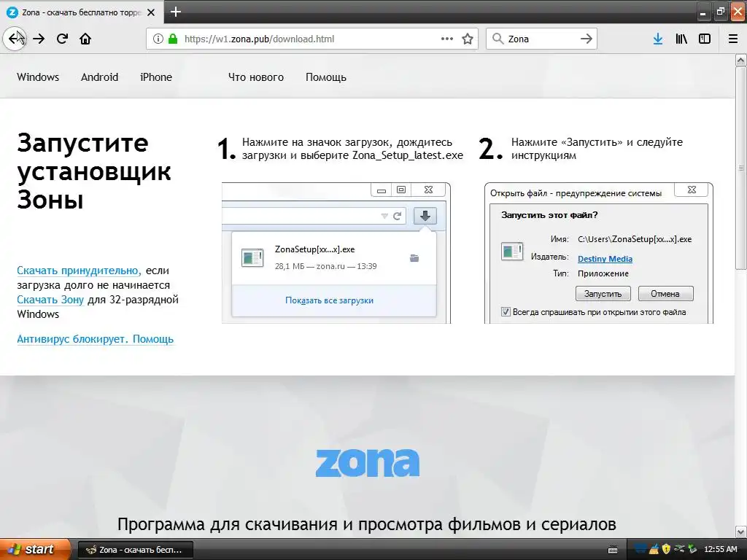Image resolution: width=747 pixels, height=560 pixels.
Task: Open the Downloads panel arrow icon
Action: pyautogui.click(x=658, y=39)
